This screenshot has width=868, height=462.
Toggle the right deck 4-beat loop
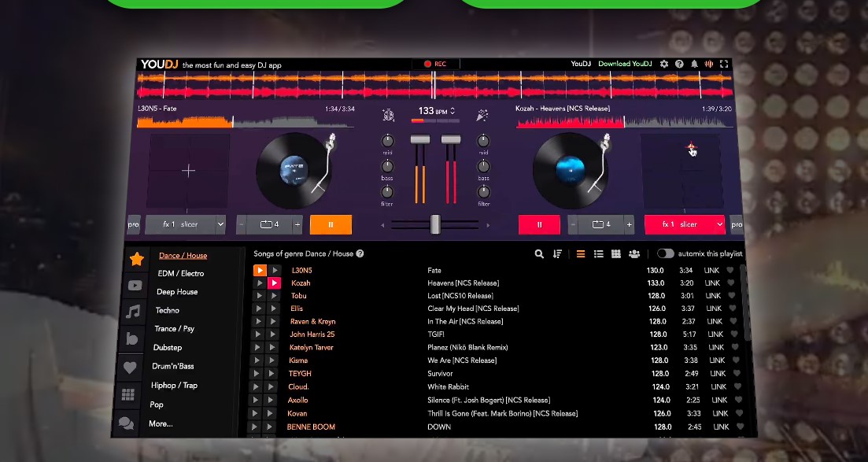601,224
